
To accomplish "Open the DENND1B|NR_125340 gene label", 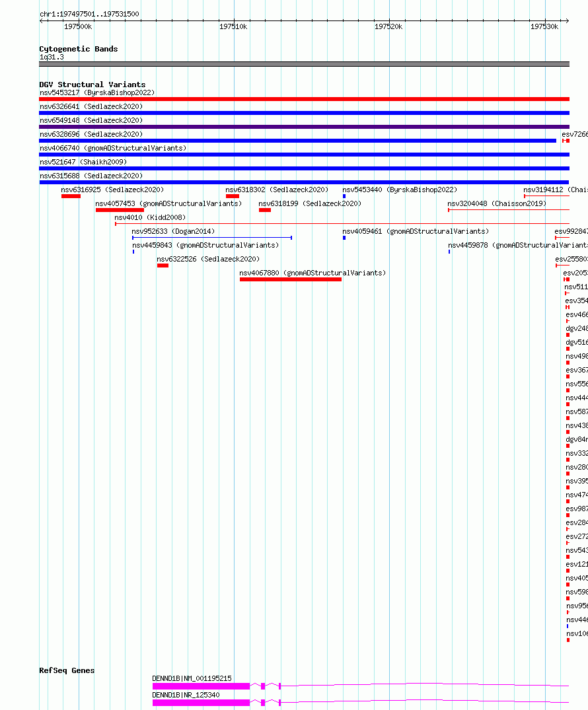I will tap(186, 695).
